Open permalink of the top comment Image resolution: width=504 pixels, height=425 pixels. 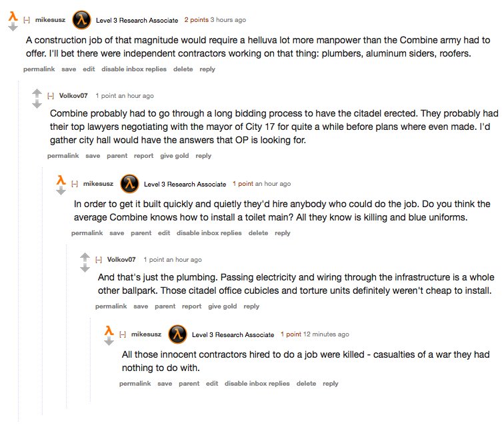39,69
